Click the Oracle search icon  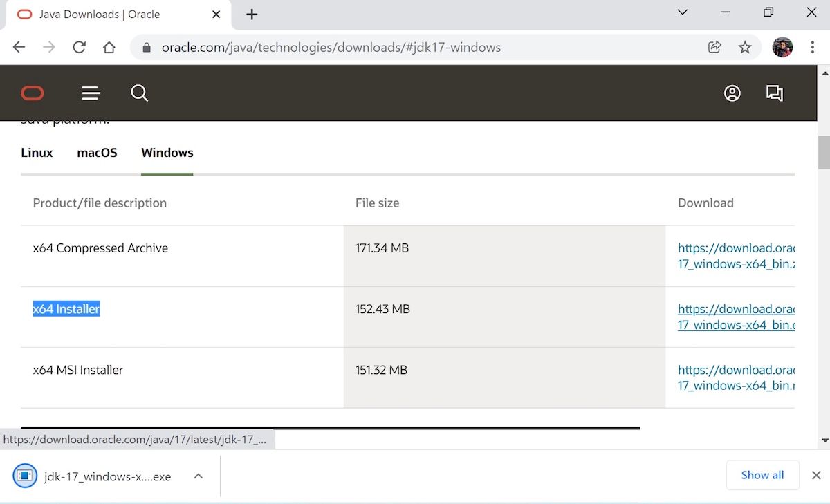[139, 93]
